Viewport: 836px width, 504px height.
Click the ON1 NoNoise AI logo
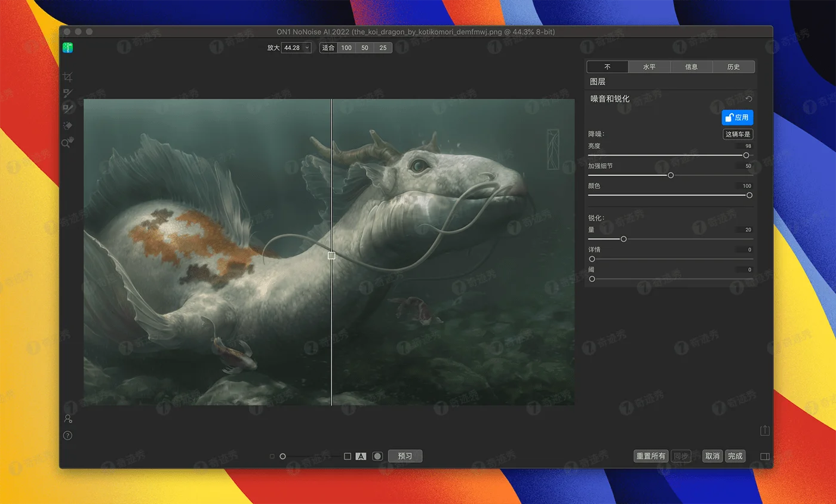[68, 48]
